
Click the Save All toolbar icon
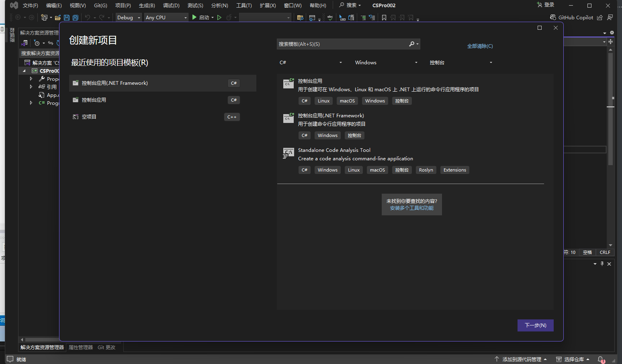coord(75,18)
